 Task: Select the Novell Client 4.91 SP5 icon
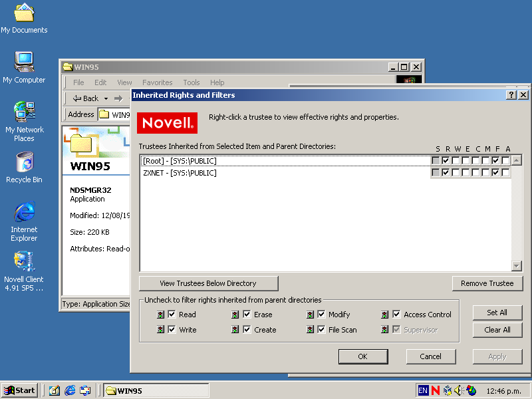(24, 271)
